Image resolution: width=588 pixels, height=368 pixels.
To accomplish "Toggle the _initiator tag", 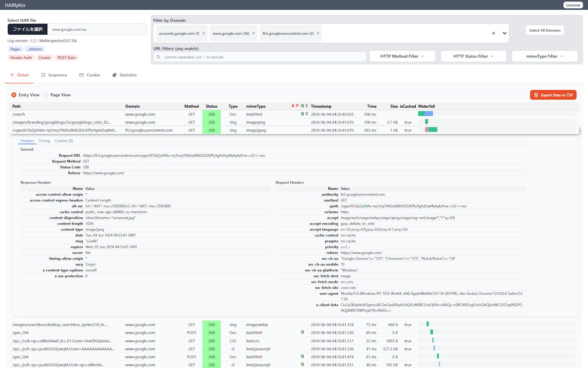I will tap(34, 49).
